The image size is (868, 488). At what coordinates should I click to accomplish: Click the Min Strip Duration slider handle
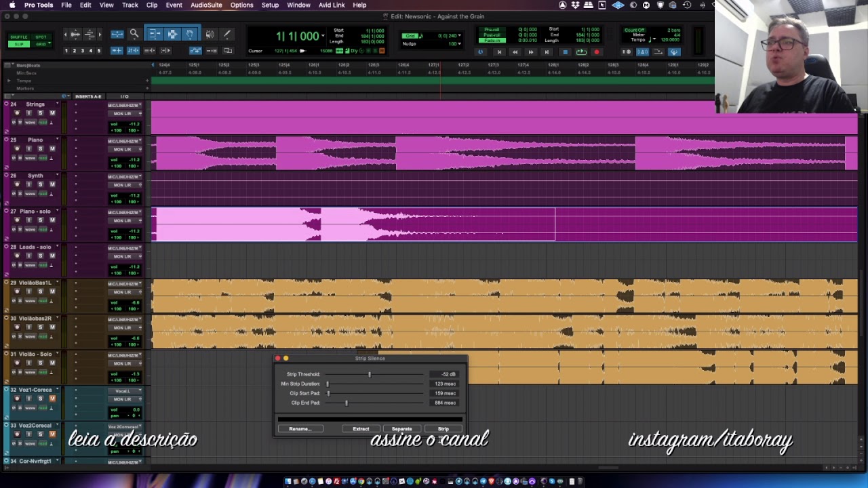[327, 384]
